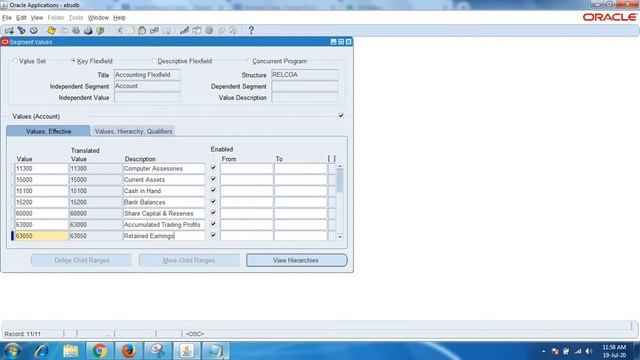Open Window Help question mark icon
This screenshot has width=640, height=360.
point(251,31)
